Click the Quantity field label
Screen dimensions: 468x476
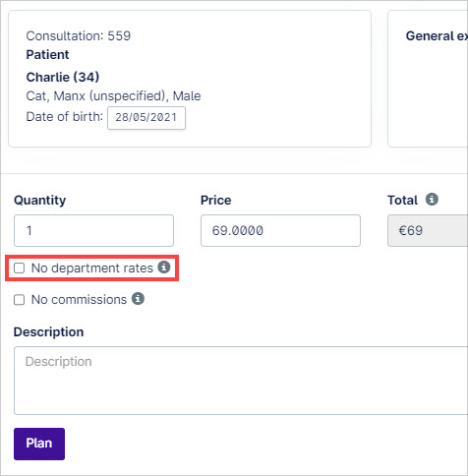tap(40, 201)
